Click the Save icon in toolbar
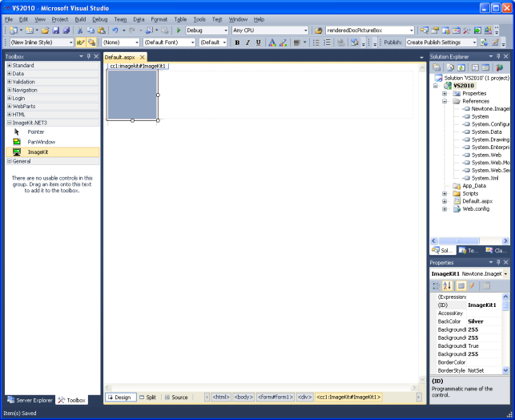The height and width of the screenshot is (420, 515). coord(56,30)
